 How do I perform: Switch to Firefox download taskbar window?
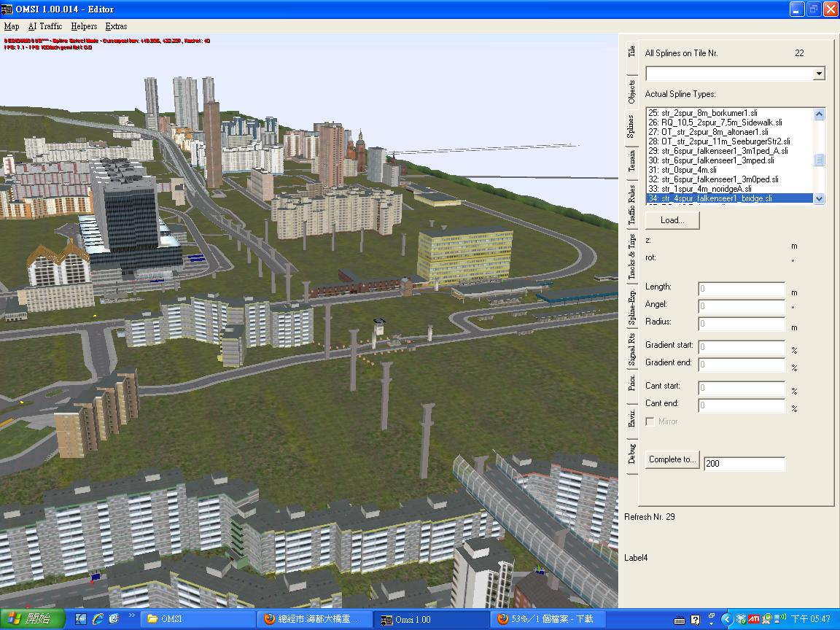click(546, 619)
